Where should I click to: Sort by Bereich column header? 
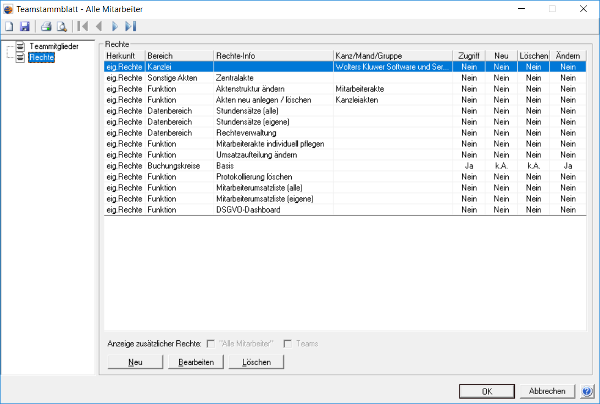pos(179,56)
